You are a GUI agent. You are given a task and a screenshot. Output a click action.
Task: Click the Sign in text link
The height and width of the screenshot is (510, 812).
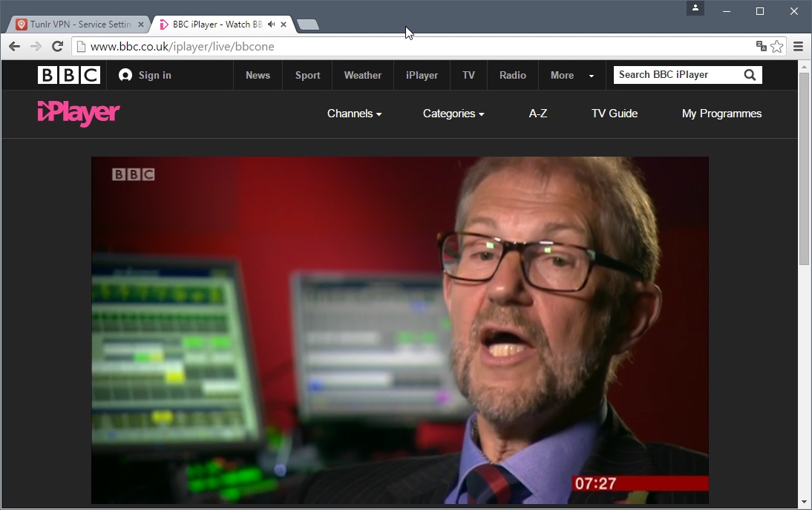coord(154,75)
